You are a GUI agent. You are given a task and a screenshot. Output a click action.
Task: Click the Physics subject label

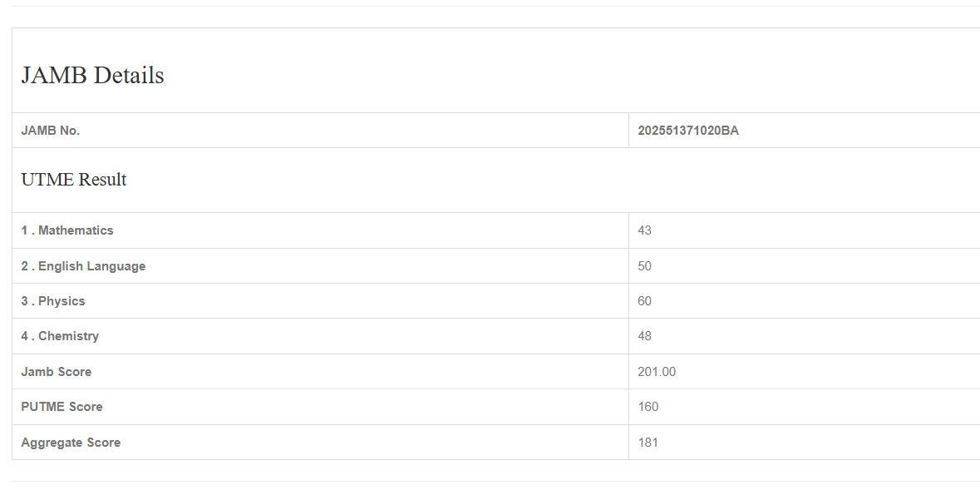[x=53, y=301]
